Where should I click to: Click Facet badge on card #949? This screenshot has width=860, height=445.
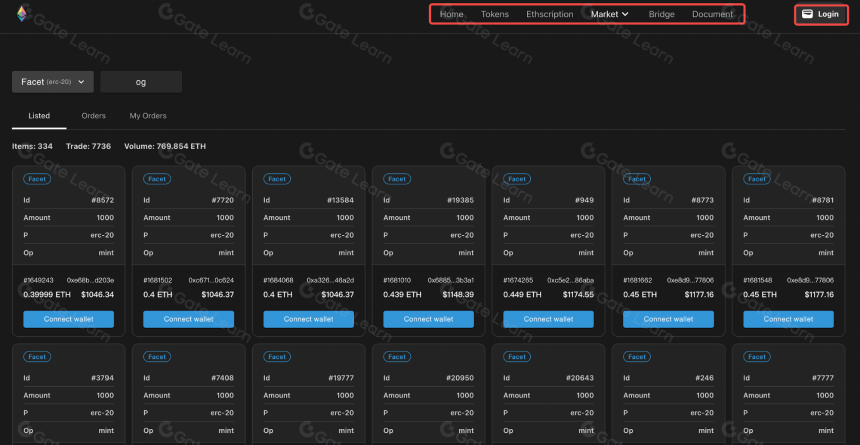click(x=517, y=179)
